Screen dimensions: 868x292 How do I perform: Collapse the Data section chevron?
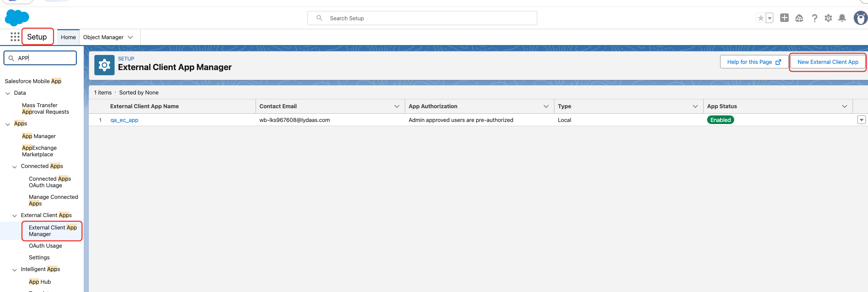point(8,93)
